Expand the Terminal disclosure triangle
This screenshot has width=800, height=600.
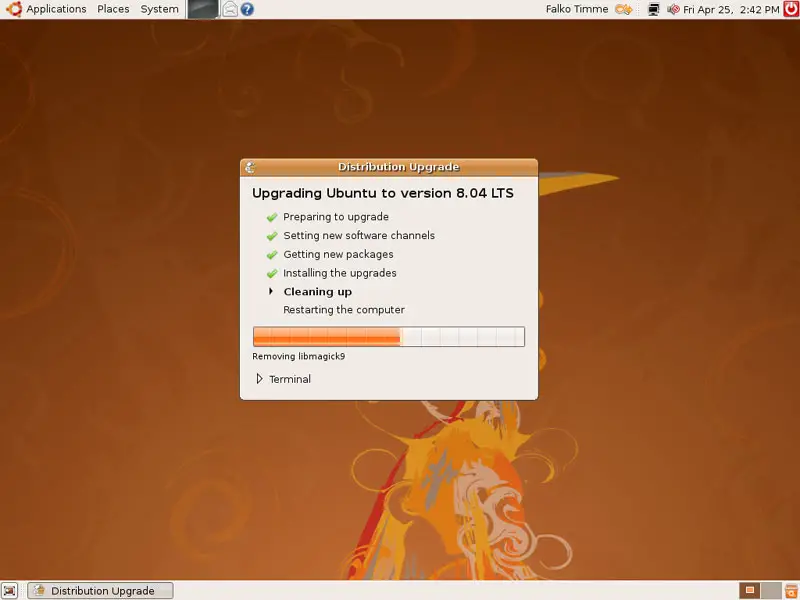click(259, 379)
